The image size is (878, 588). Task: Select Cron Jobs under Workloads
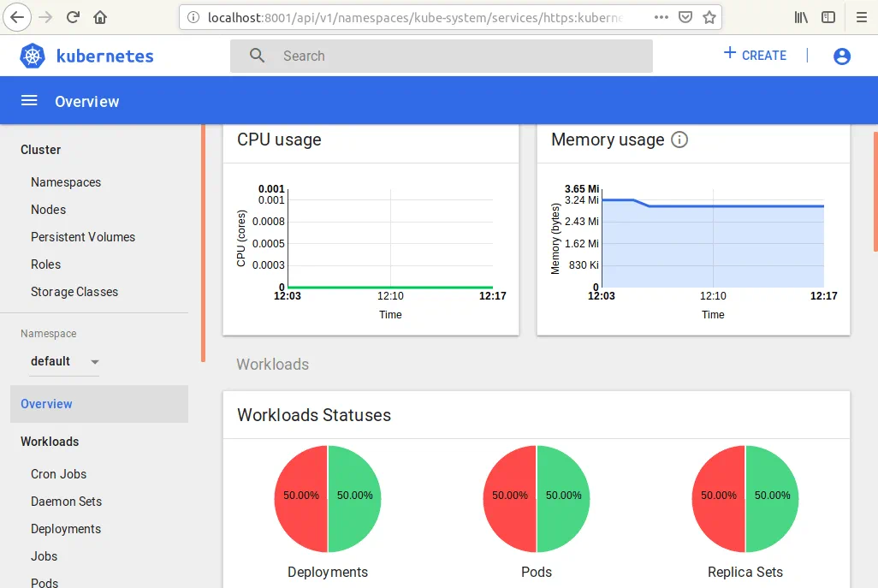(58, 474)
